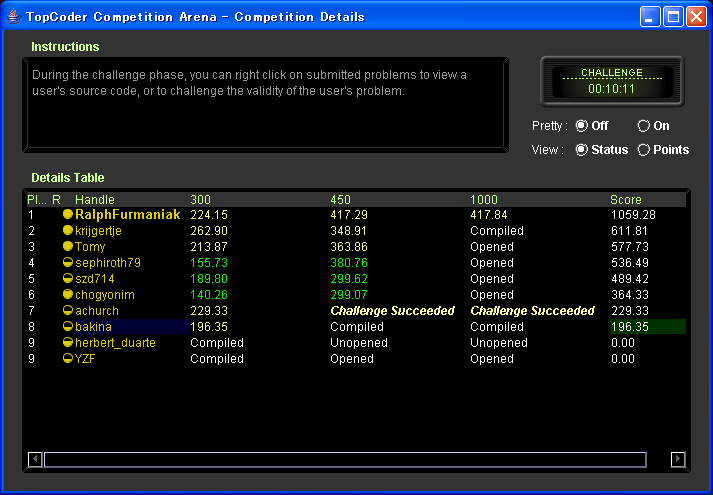The image size is (713, 495).
Task: Click bakina's 196.35 in the 300 column
Action: [x=209, y=326]
